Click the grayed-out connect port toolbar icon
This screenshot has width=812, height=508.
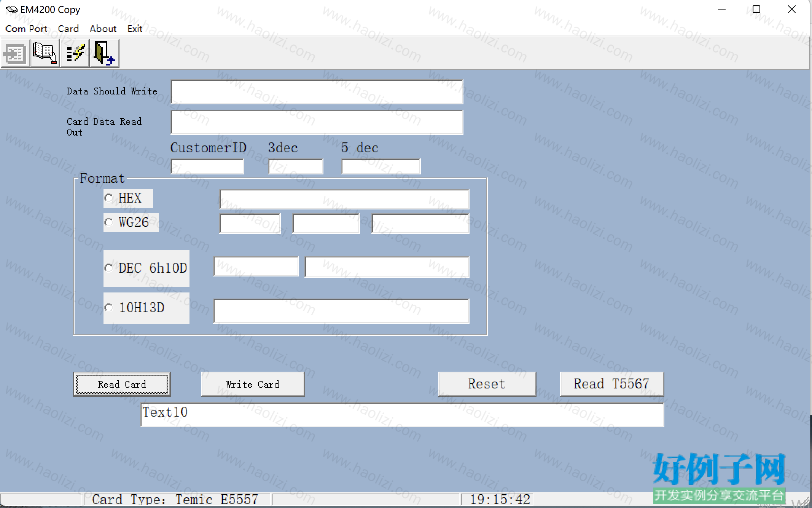tap(15, 53)
